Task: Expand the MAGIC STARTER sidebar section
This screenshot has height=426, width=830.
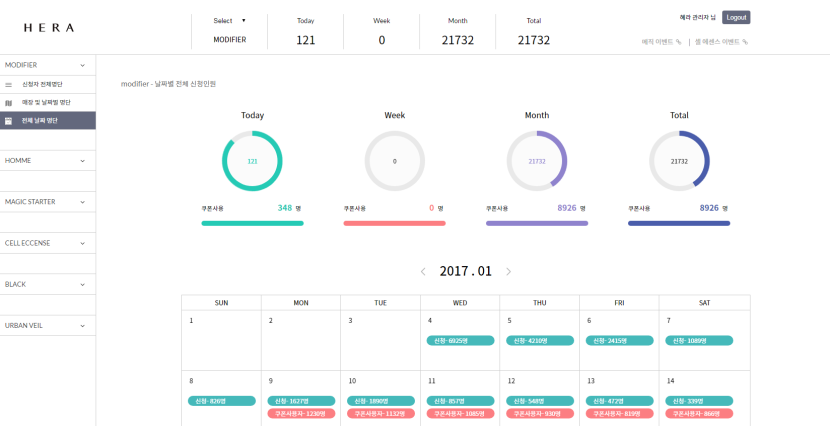Action: [x=48, y=202]
